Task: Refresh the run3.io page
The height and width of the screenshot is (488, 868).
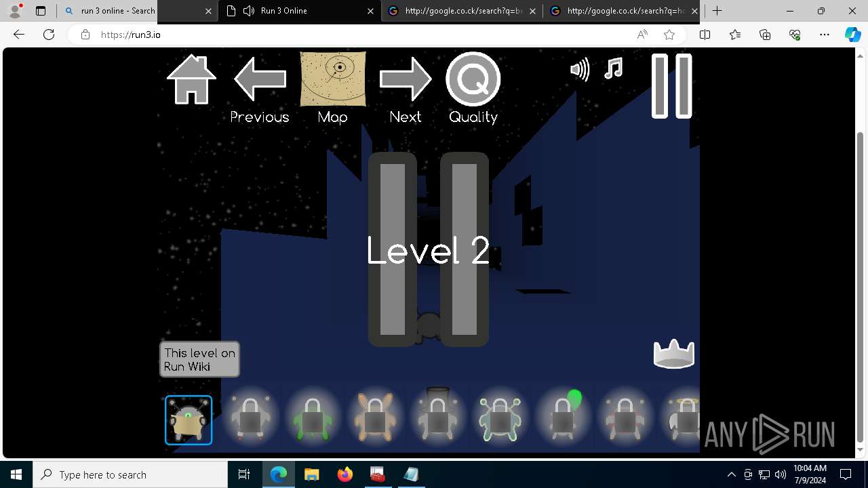Action: pyautogui.click(x=49, y=35)
